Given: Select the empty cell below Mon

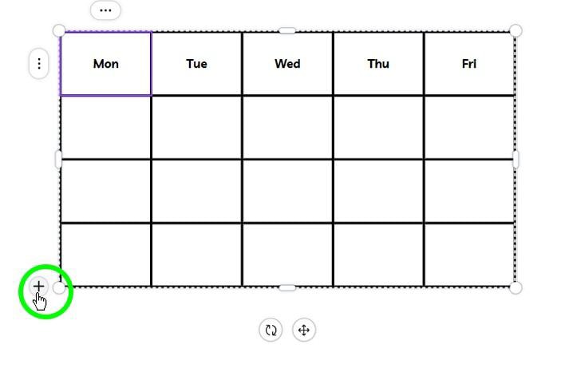Looking at the screenshot, I should tap(106, 128).
